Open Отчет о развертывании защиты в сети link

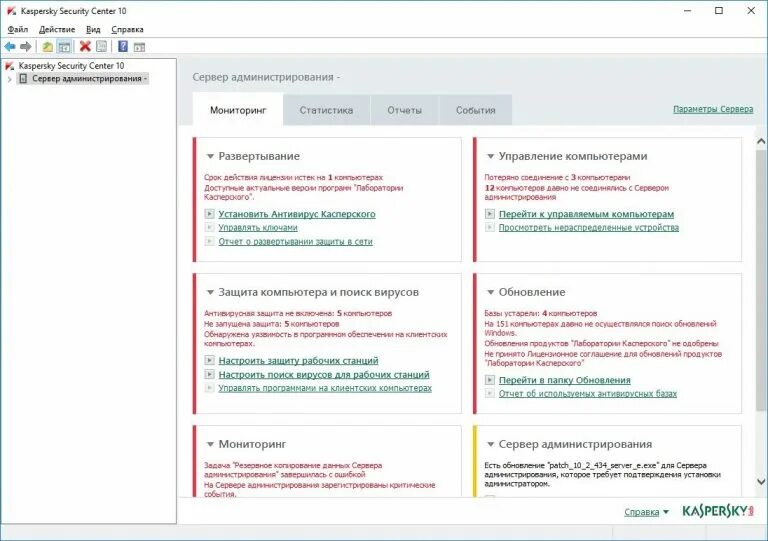click(x=295, y=241)
